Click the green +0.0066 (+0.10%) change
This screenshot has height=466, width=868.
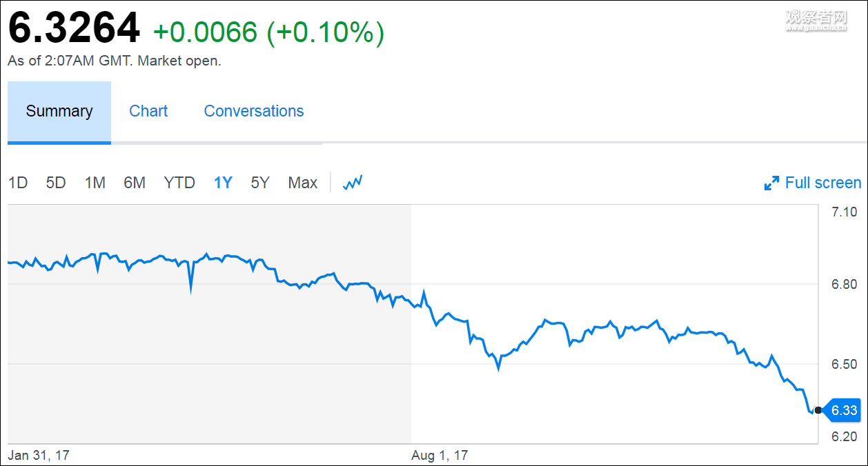[x=268, y=32]
